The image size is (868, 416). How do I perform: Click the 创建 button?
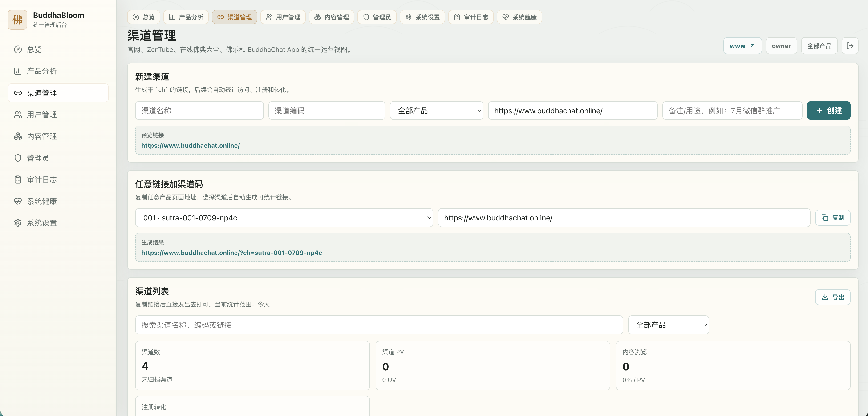tap(829, 110)
